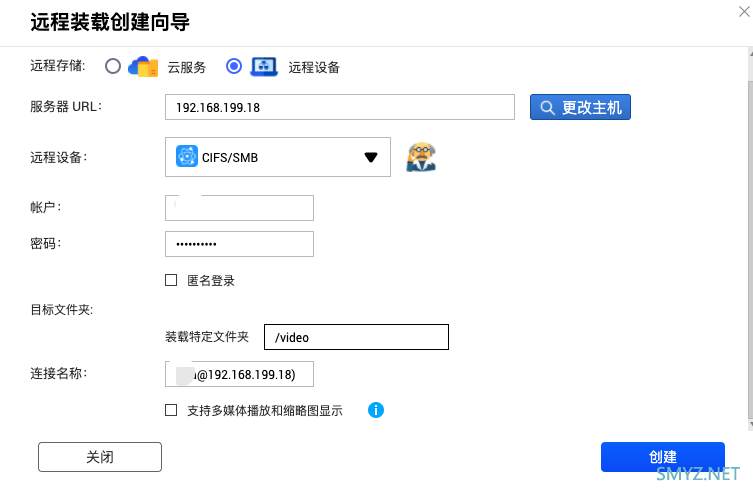753x493 pixels.
Task: Click the professor wizard avatar icon
Action: [421, 157]
